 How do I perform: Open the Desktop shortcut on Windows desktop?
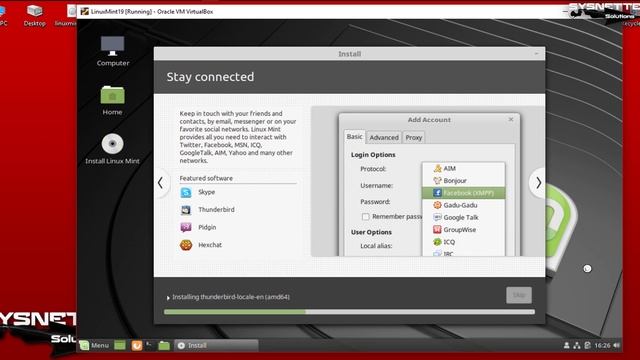point(34,15)
